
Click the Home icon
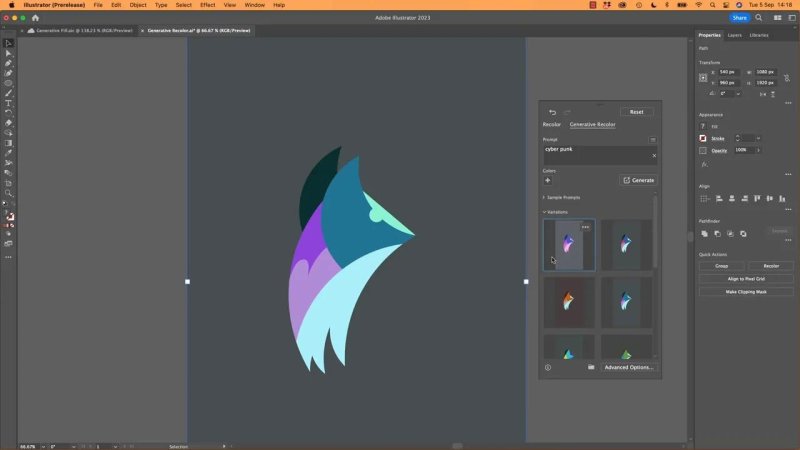[35, 18]
